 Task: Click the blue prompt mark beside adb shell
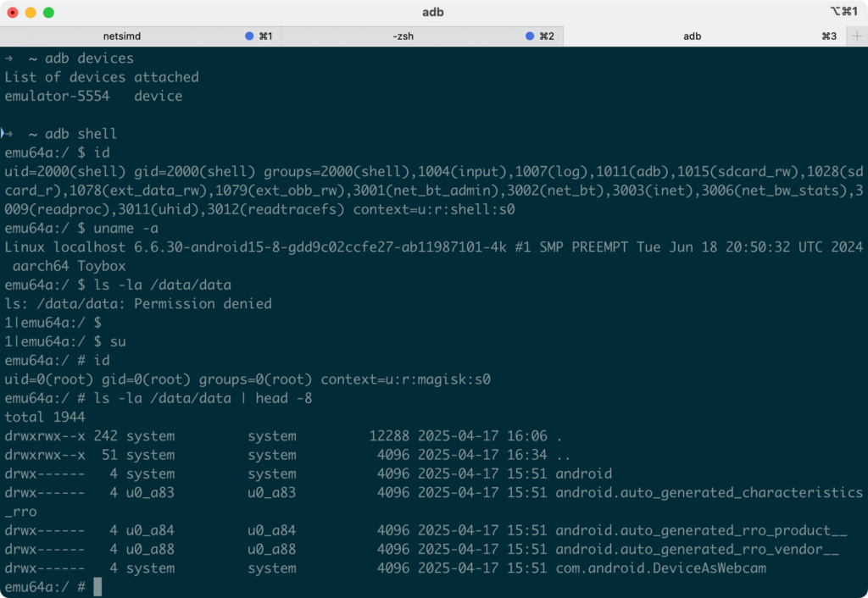(3, 134)
